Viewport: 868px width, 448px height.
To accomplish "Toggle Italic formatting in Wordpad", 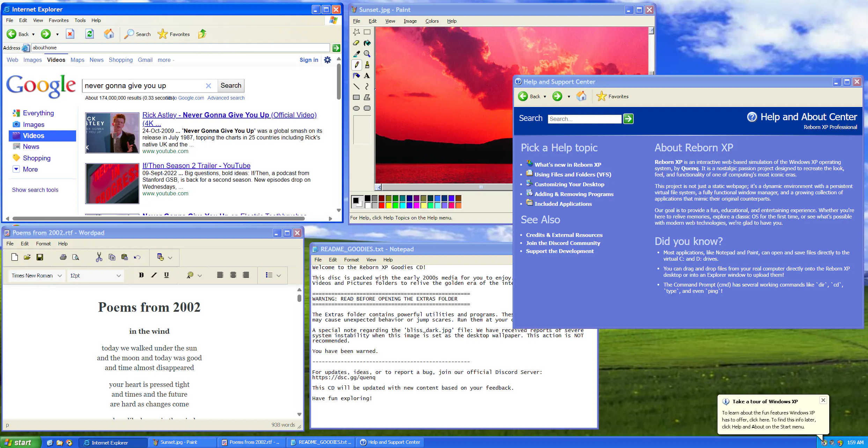I will coord(154,275).
